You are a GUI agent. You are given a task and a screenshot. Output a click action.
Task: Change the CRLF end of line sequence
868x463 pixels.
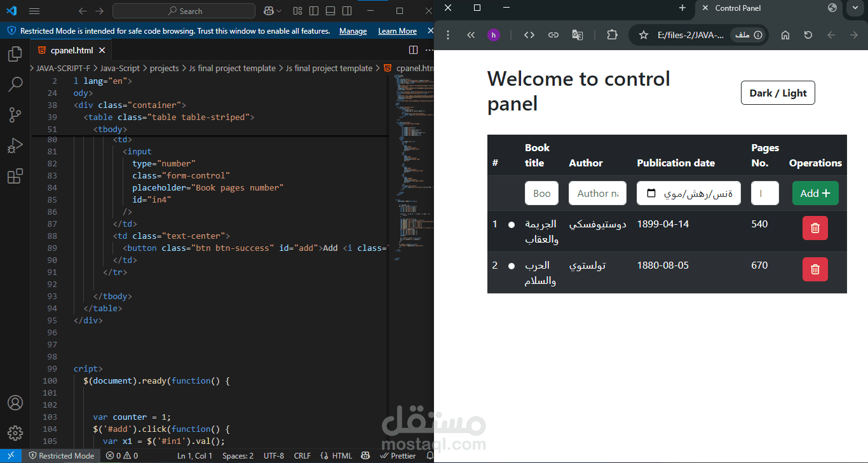[x=302, y=455]
